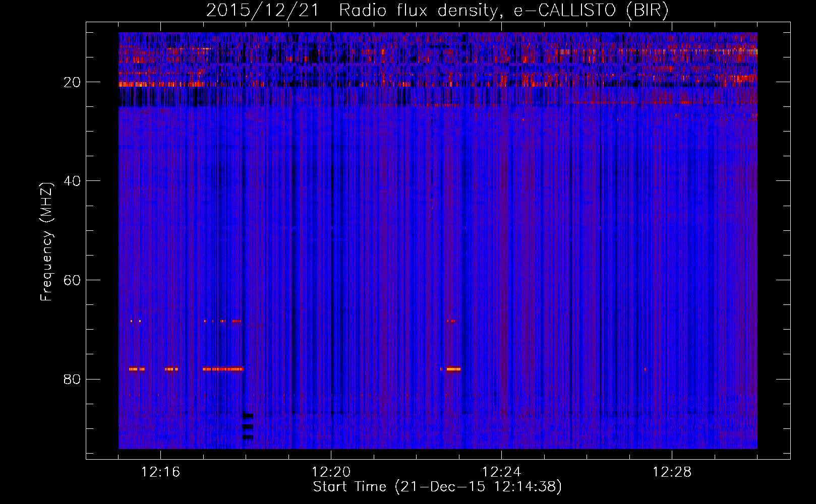Click the long orange burst at 78 MHz near 12:17
This screenshot has width=816, height=504.
coord(223,369)
